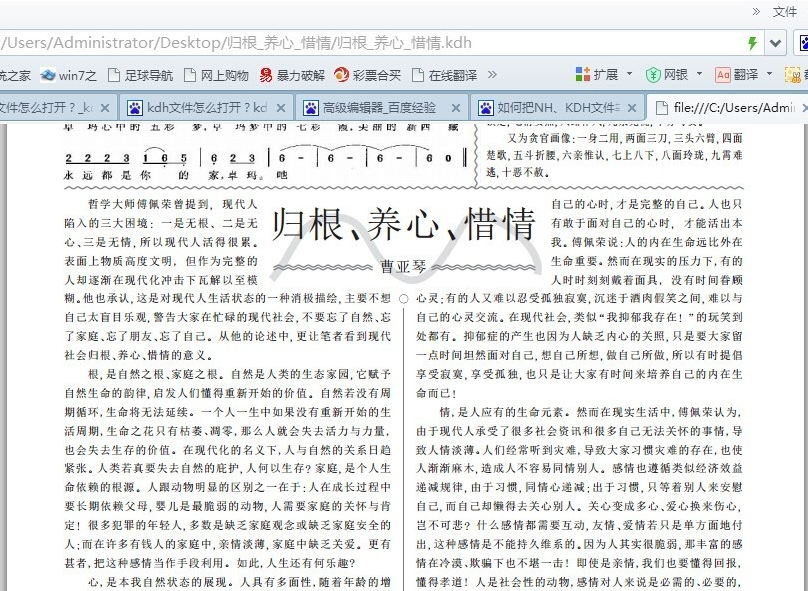Click the red 暴力破解 bookmark icon
The height and width of the screenshot is (591, 808).
coord(267,73)
